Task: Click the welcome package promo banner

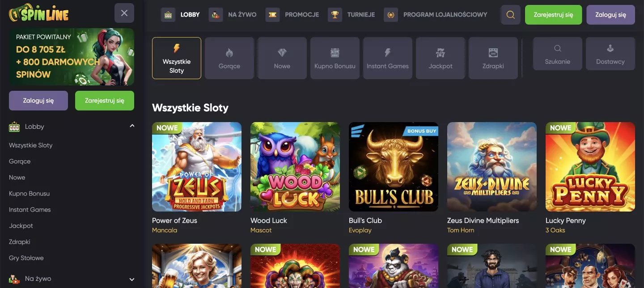Action: pos(72,57)
